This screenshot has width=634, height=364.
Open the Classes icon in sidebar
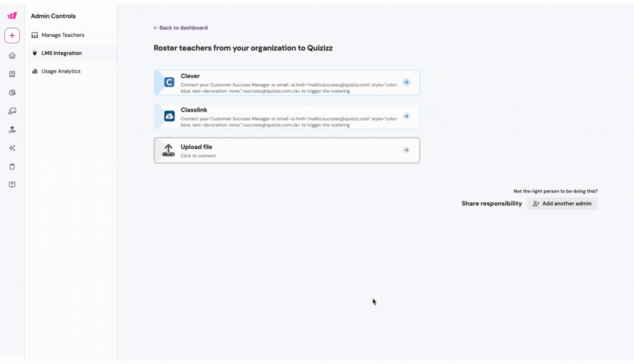[x=12, y=111]
